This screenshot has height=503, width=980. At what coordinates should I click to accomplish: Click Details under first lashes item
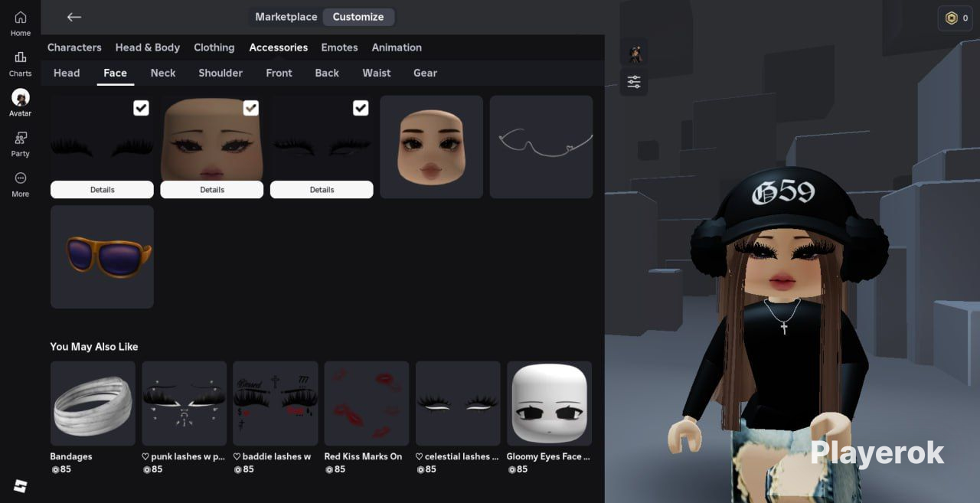[x=102, y=190]
